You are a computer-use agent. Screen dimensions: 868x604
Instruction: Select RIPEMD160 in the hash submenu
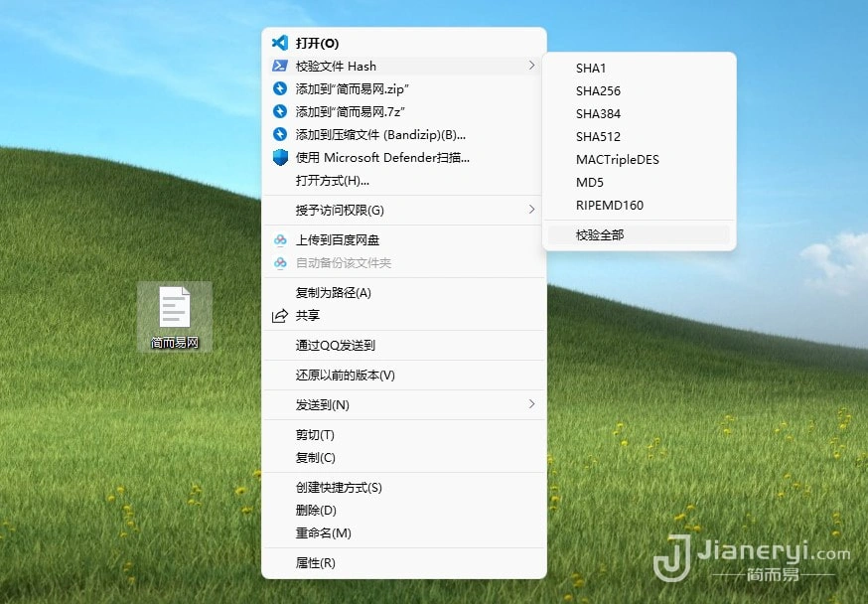click(640, 206)
